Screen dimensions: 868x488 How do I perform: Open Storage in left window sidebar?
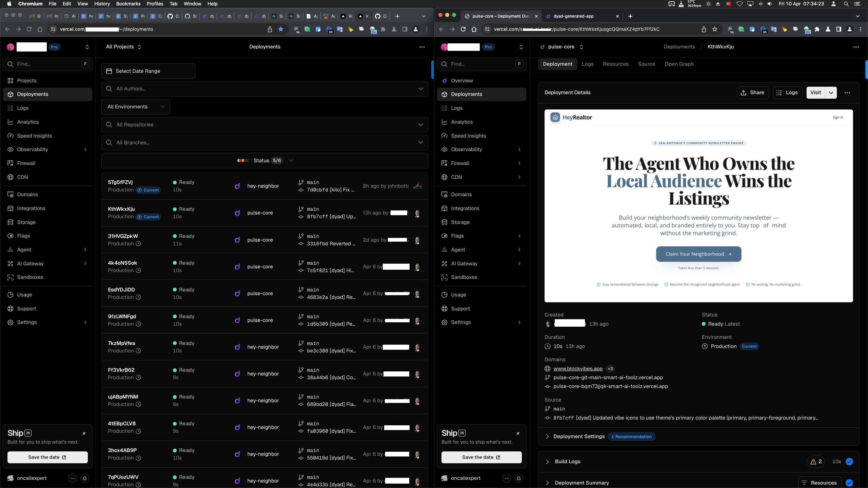(x=47, y=222)
